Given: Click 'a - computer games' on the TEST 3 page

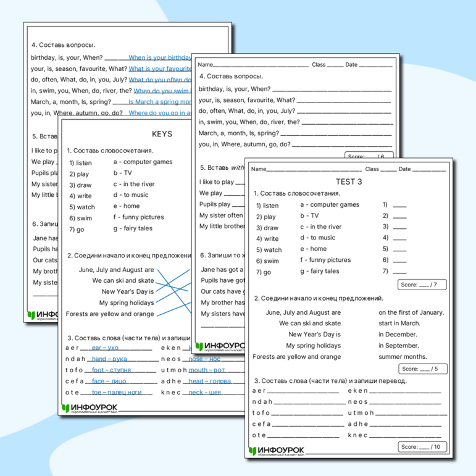Looking at the screenshot, I should click(x=330, y=204).
